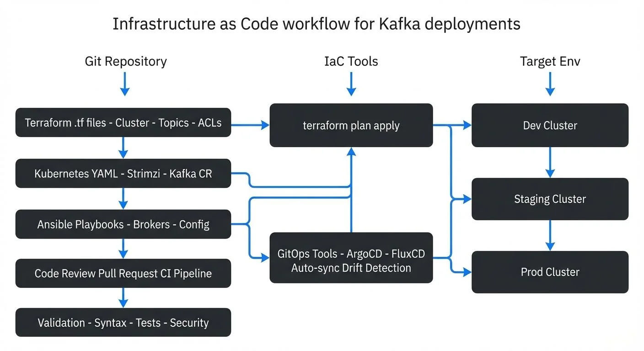
Task: Toggle the Validation Syntax Tests Security node
Action: click(123, 322)
